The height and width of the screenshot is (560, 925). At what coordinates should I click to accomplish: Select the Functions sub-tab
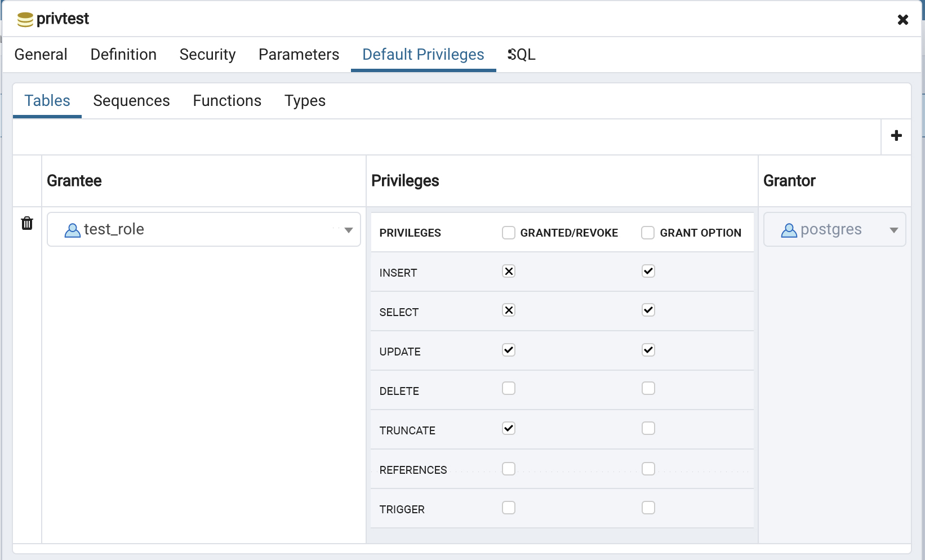[227, 101]
